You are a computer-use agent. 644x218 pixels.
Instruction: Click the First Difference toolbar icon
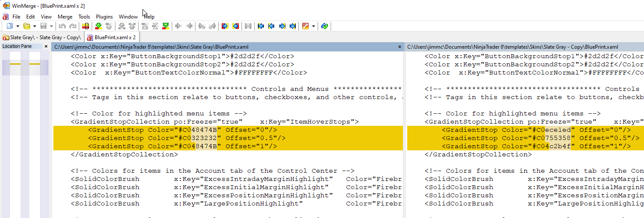145,26
